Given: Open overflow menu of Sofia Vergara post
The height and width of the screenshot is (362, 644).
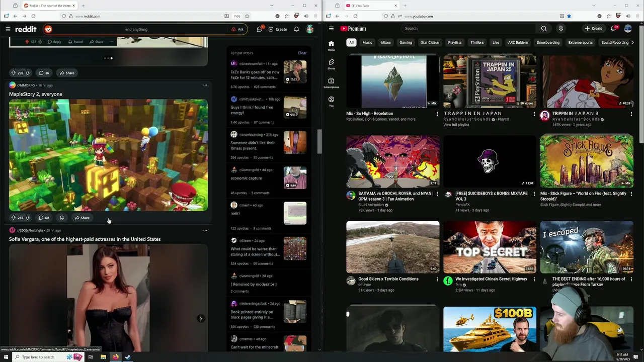Looking at the screenshot, I should [x=205, y=230].
